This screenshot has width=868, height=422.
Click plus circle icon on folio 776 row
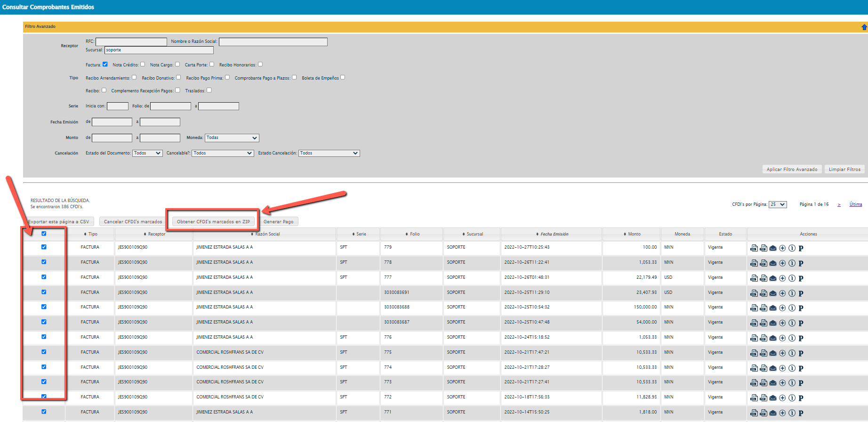(x=782, y=338)
